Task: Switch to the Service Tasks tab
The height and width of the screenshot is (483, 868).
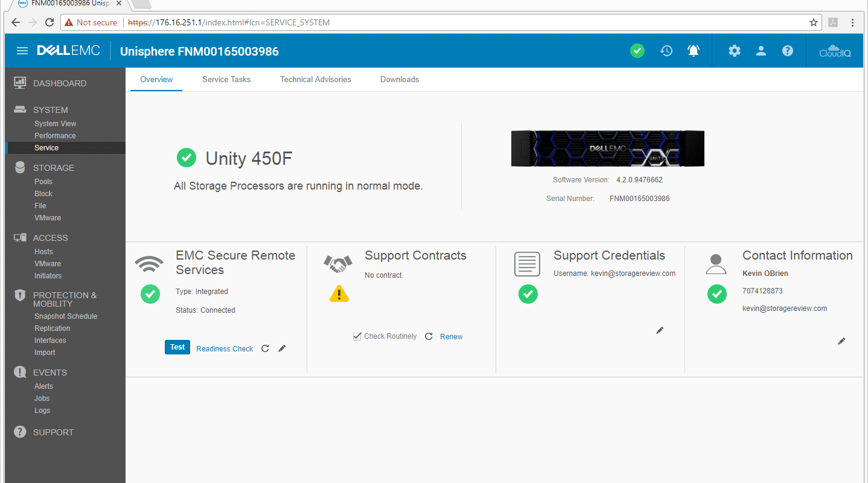Action: coord(226,79)
